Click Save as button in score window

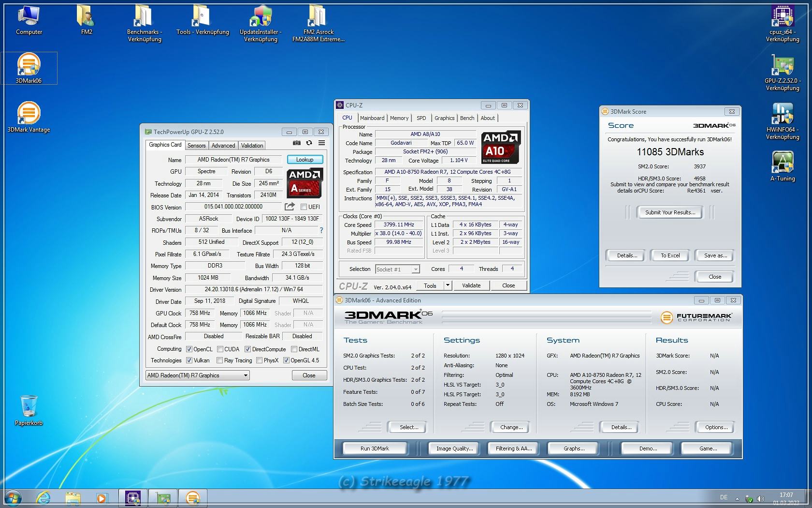pos(715,255)
